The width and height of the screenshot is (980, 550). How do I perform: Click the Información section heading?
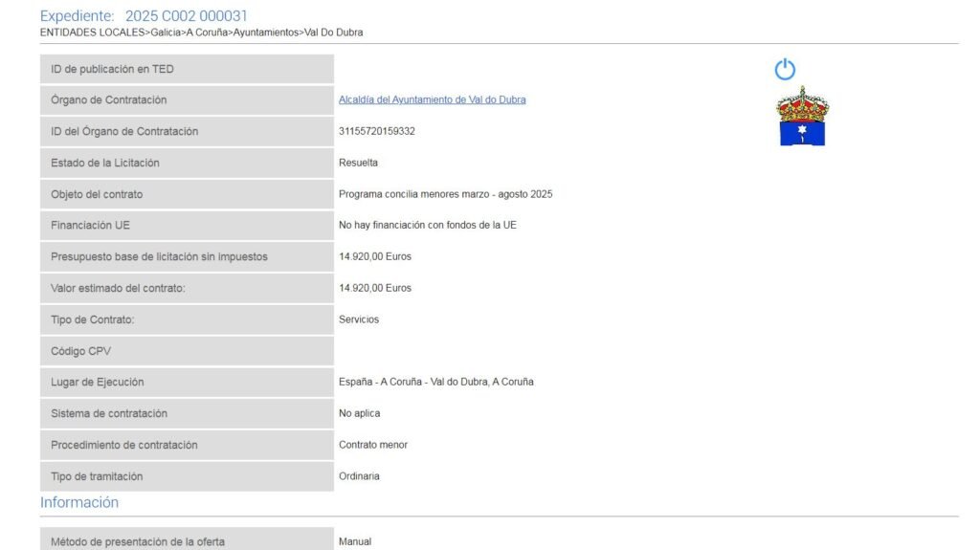tap(79, 502)
